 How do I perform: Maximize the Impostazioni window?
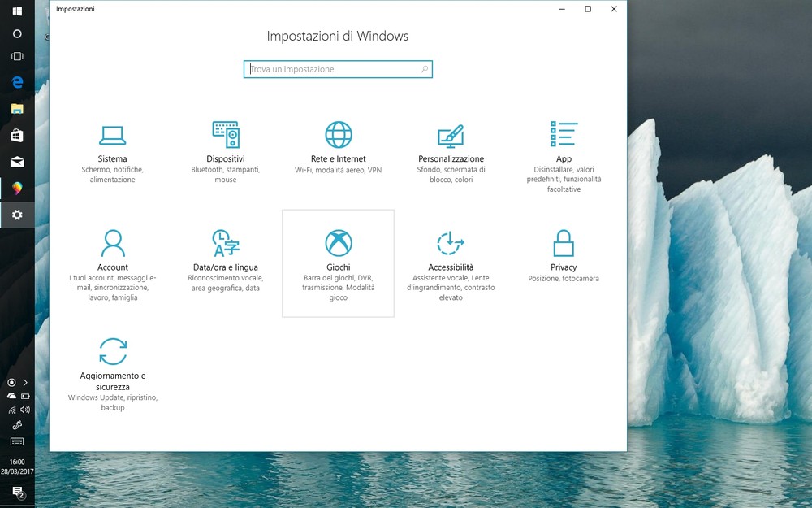588,9
